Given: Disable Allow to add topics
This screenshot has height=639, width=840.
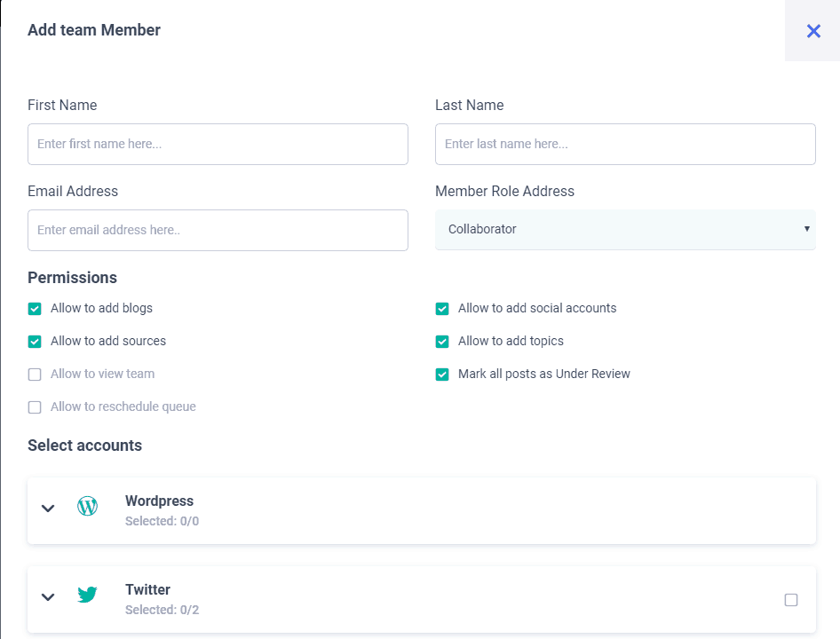Looking at the screenshot, I should [442, 342].
